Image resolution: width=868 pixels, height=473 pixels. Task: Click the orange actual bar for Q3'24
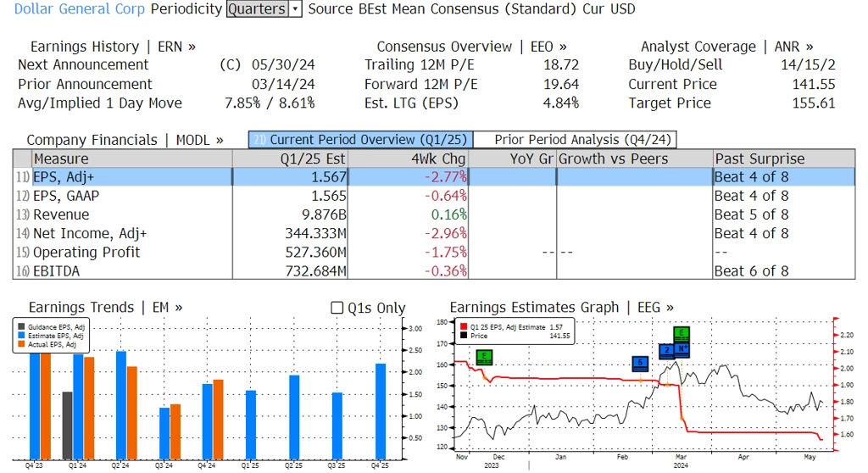[x=175, y=432]
